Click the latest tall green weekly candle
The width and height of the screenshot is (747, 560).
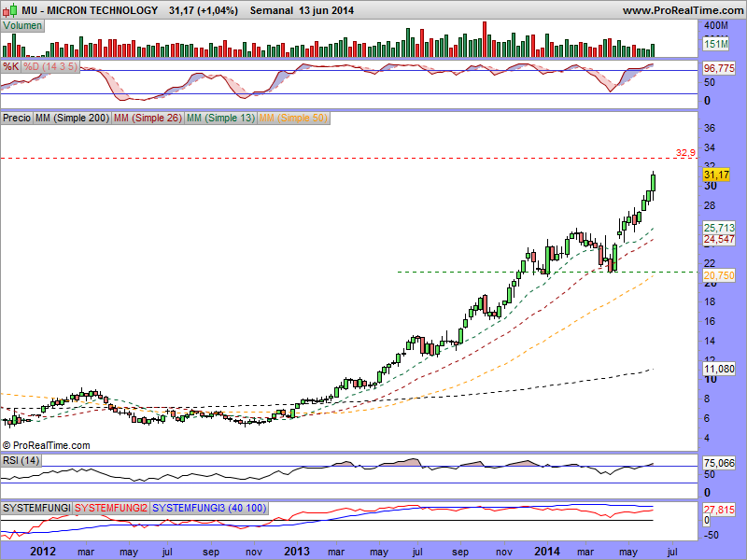(653, 183)
